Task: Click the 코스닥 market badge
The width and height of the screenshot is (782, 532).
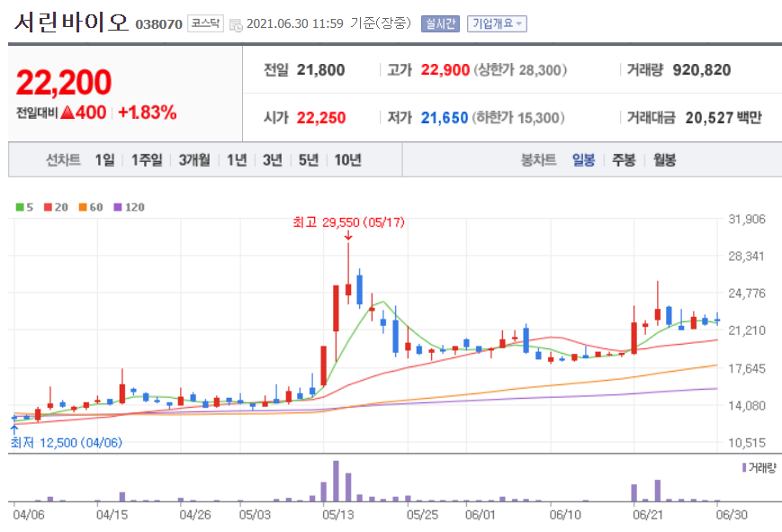Action: (205, 23)
